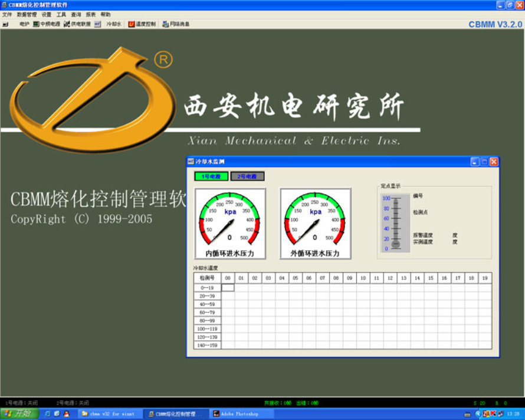Click column header 05 in temperature table

pyautogui.click(x=296, y=278)
